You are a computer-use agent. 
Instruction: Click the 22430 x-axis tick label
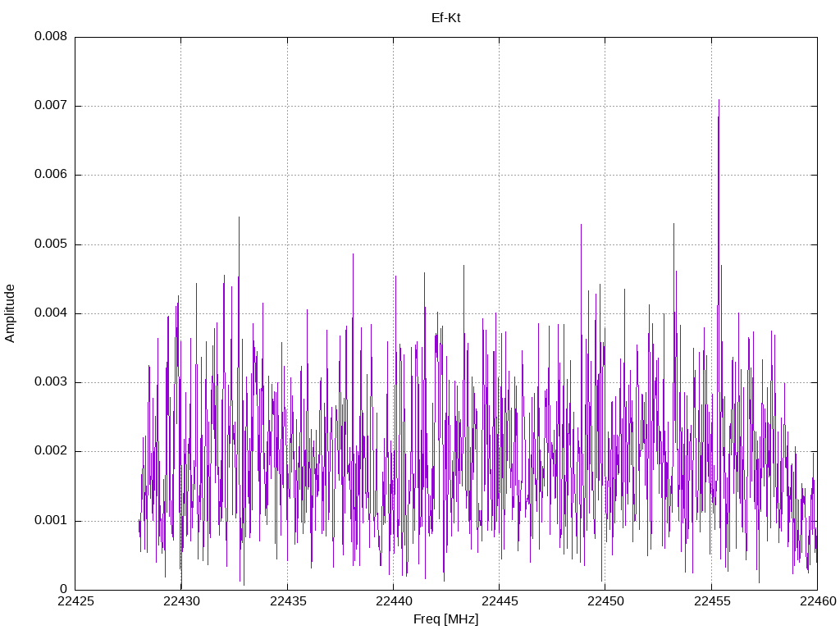tap(181, 601)
